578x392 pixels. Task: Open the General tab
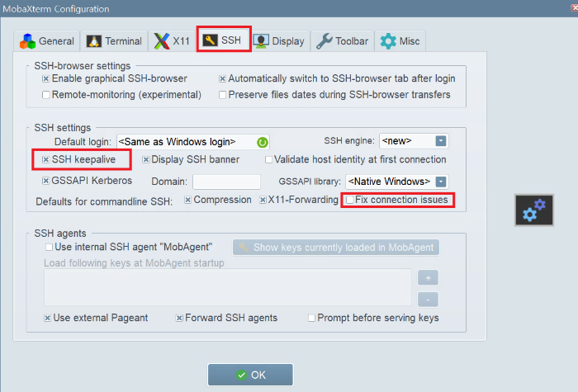(x=47, y=41)
